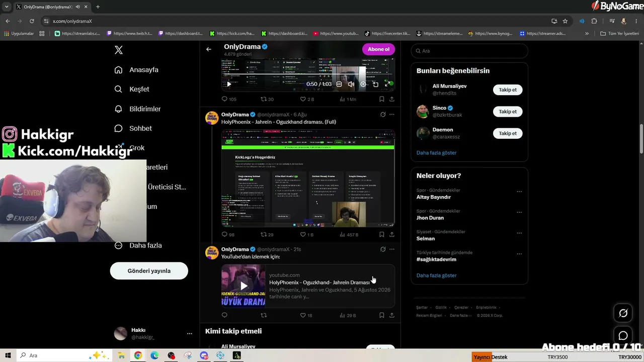Viewport: 644px width, 362px height.
Task: Enable picture-in-picture for the video
Action: click(375, 84)
